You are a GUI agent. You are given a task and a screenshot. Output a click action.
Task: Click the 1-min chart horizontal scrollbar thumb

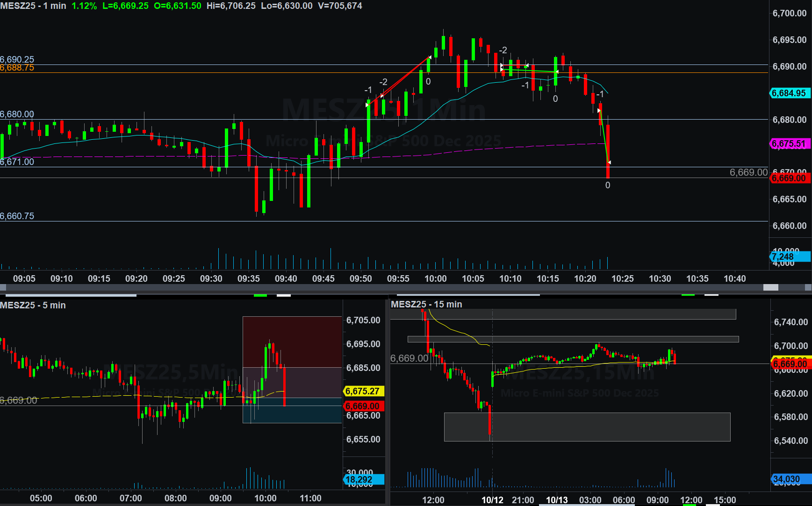[770, 287]
